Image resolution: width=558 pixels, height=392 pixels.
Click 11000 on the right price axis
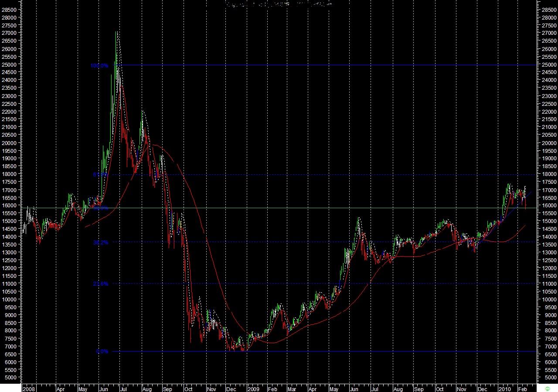(x=549, y=284)
